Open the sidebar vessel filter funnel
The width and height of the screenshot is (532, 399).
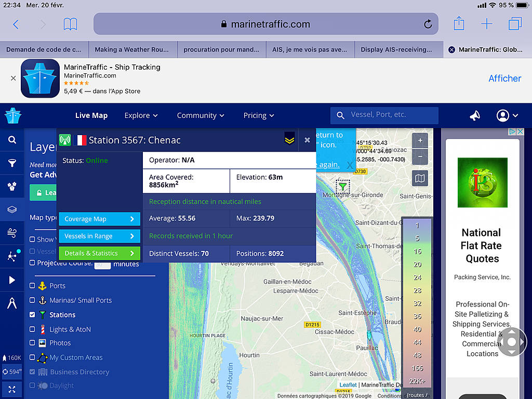pos(12,163)
